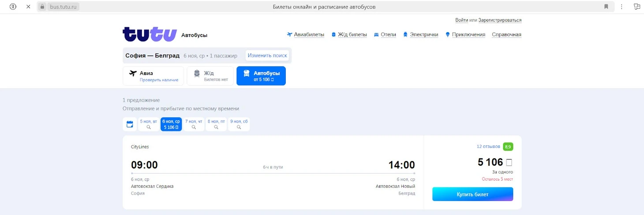
Task: Switch to Ж/д transport tab
Action: [210, 76]
